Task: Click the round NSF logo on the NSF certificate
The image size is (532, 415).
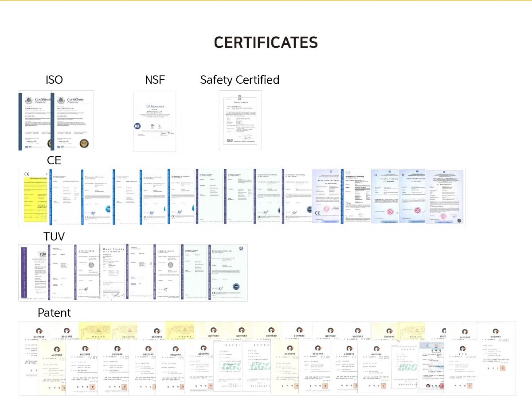Action: (137, 126)
